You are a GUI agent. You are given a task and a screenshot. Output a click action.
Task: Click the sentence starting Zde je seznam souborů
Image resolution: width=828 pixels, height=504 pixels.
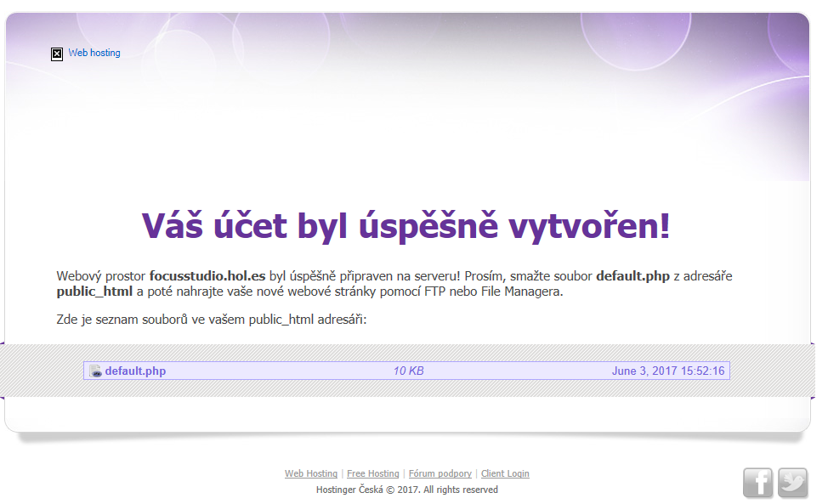click(x=211, y=320)
